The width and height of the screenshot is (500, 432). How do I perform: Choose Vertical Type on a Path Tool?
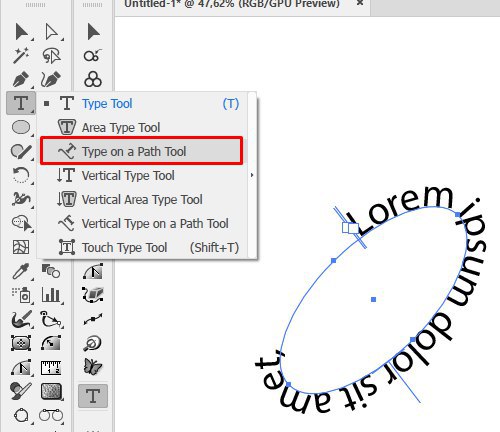[x=143, y=223]
